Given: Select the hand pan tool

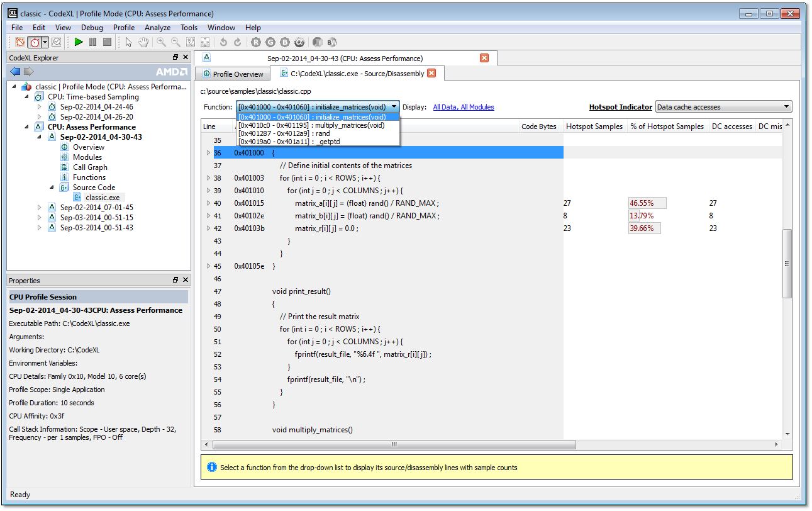Looking at the screenshot, I should pos(143,42).
